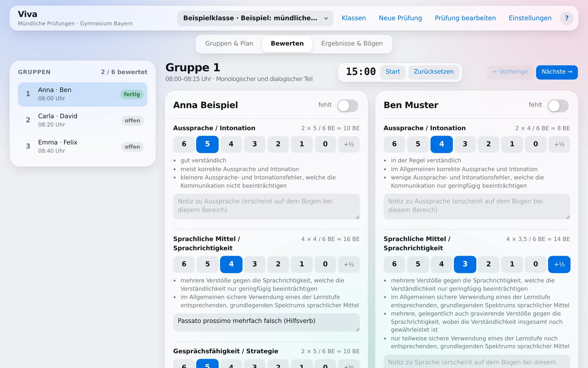This screenshot has height=368, width=588.
Task: Select group 3 Emma · Felix
Action: (83, 146)
